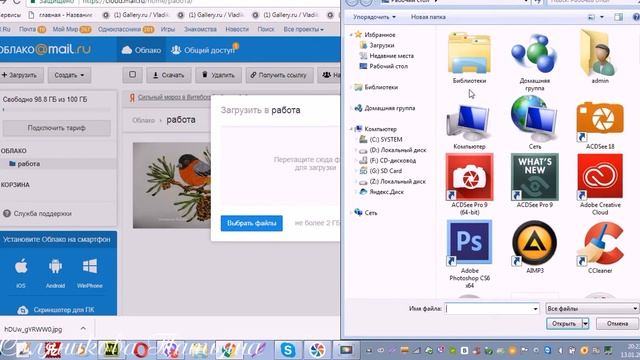640x360 pixels.
Task: Select the Adobe Photoshop CS6 x64 shortcut
Action: point(469,243)
